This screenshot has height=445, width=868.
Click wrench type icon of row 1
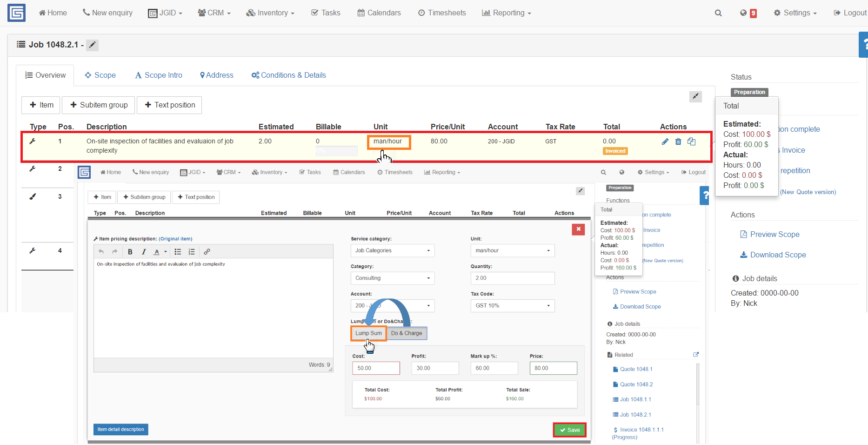click(33, 141)
